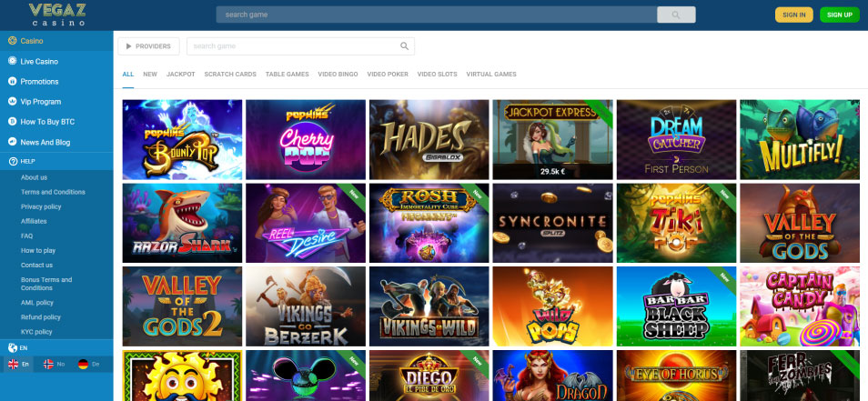Open the FAQ link
The width and height of the screenshot is (868, 401).
point(26,236)
